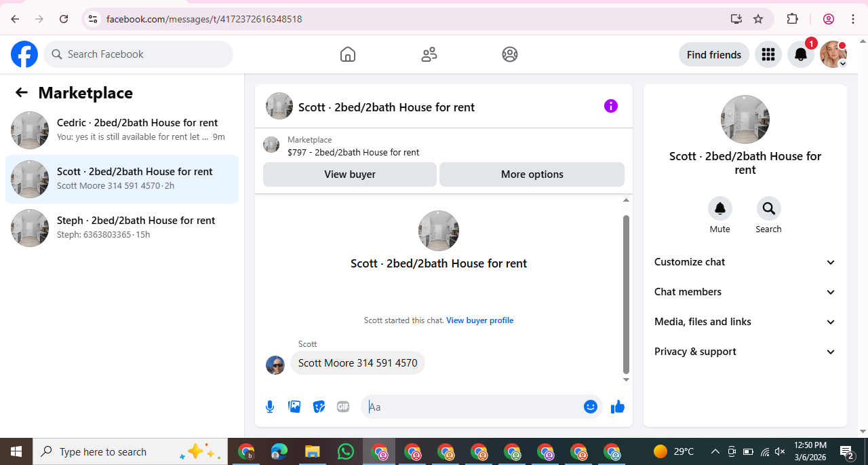
Task: Open Microsoft Edge from the taskbar
Action: click(279, 451)
